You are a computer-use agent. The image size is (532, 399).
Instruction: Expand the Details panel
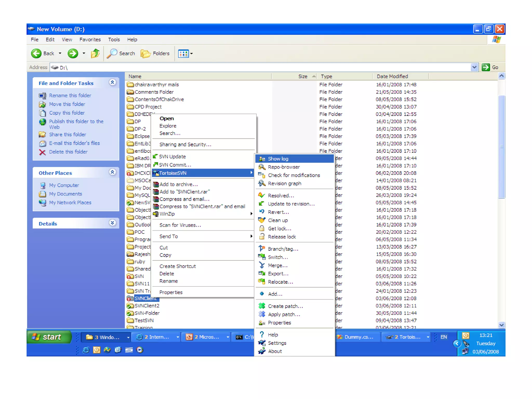(x=112, y=223)
